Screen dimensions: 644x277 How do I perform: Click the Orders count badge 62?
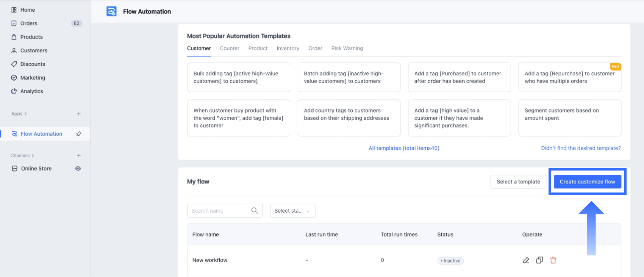click(77, 23)
